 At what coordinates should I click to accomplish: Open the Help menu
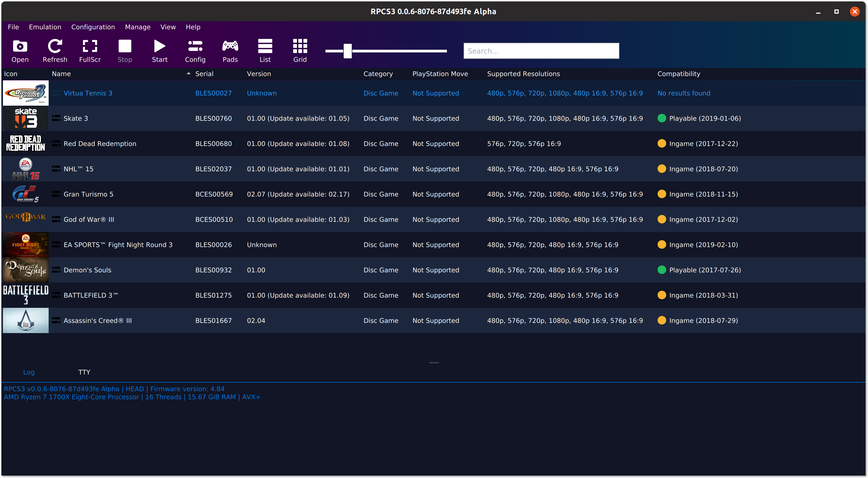click(193, 27)
